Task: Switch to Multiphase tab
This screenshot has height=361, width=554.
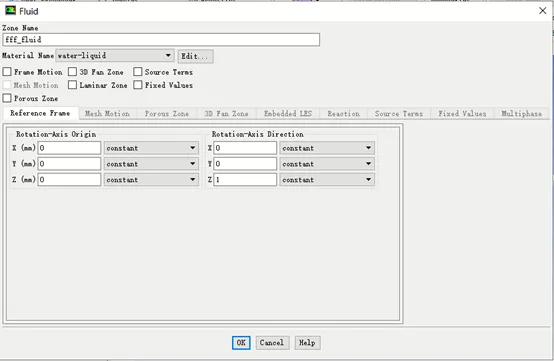Action: pos(521,114)
